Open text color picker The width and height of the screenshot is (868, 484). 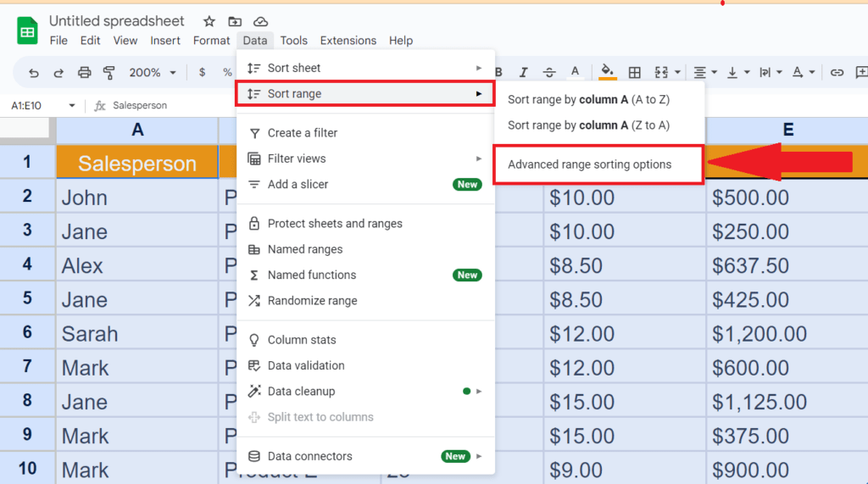point(576,71)
